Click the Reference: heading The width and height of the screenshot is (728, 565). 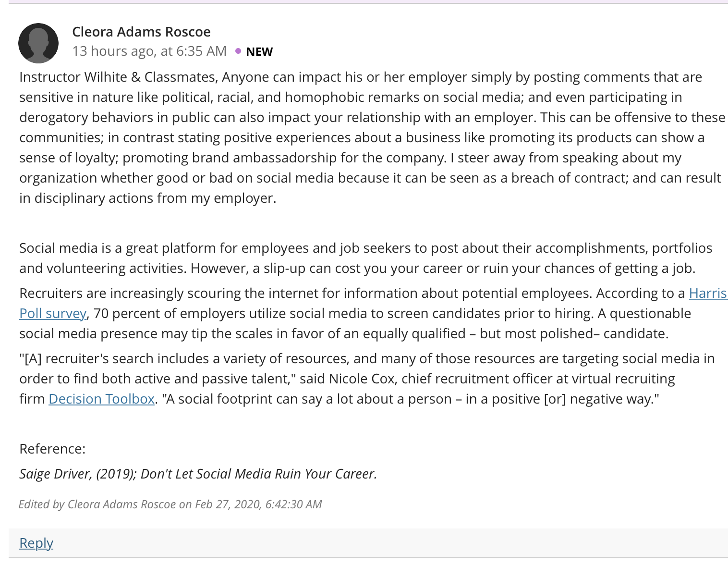52,449
